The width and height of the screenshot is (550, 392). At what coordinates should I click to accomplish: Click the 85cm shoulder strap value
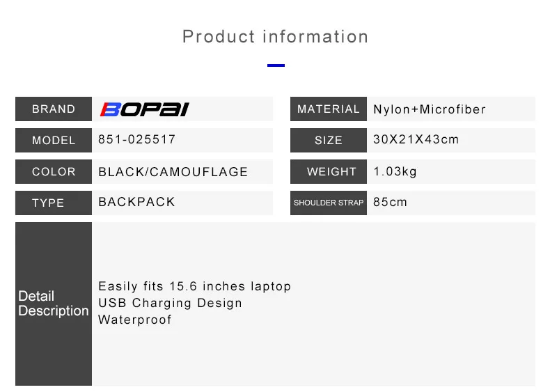[390, 202]
